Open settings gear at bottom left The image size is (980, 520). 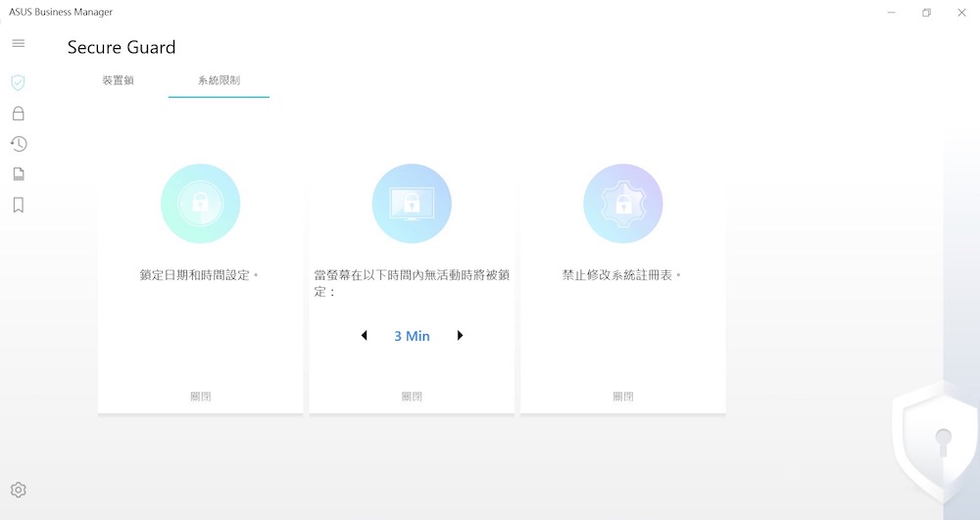pos(18,490)
